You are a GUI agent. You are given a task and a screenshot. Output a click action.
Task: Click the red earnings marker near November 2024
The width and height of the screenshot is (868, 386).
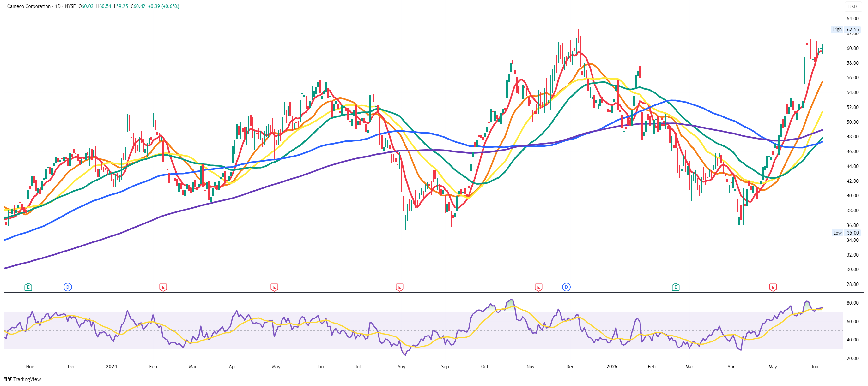[538, 287]
